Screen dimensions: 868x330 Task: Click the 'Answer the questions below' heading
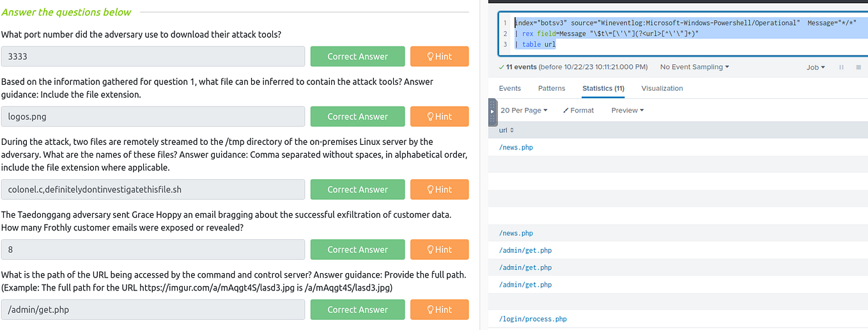point(66,11)
